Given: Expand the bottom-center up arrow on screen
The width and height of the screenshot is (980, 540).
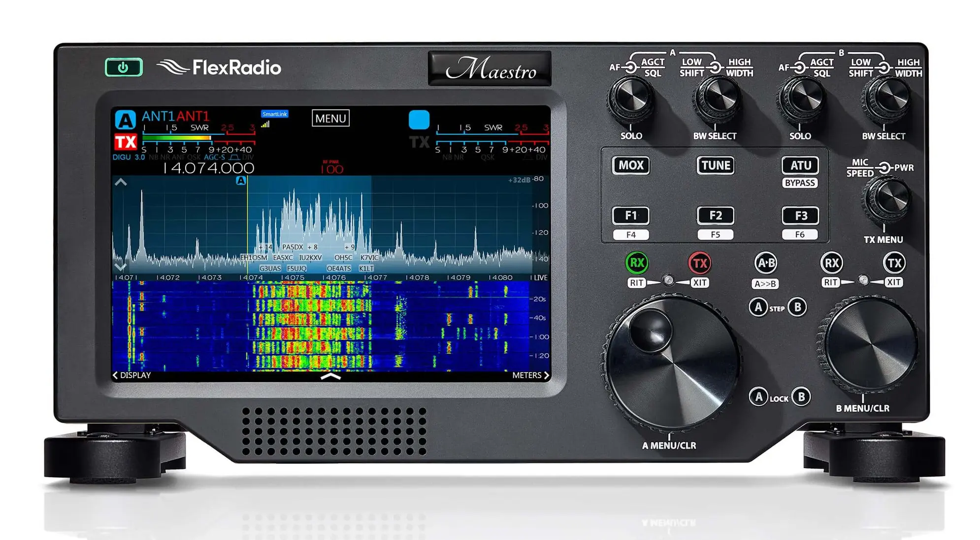Looking at the screenshot, I should click(330, 377).
